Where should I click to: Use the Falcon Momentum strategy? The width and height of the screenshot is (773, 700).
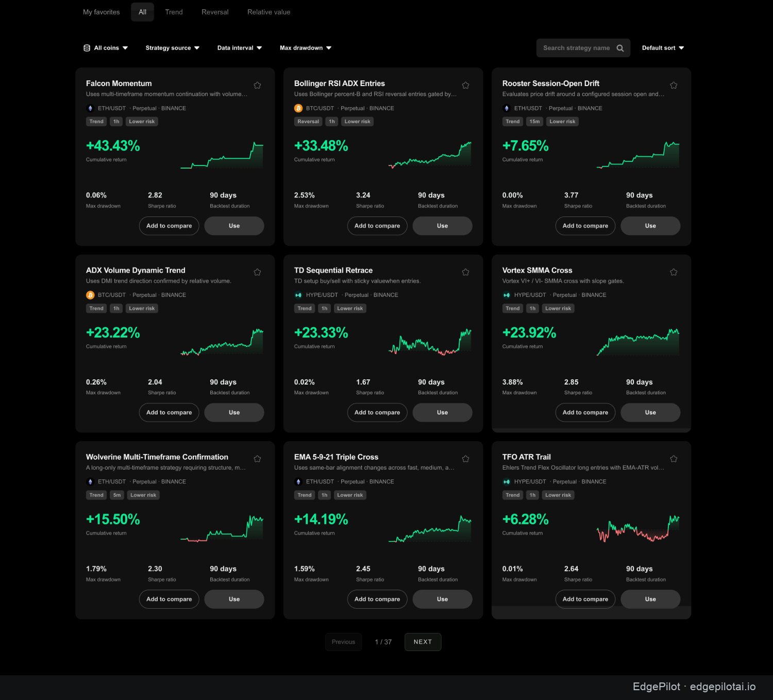(234, 226)
